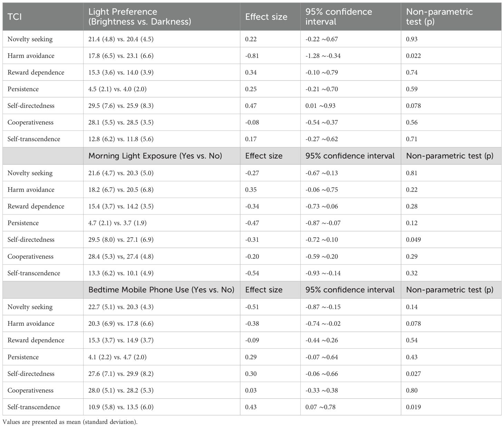Image resolution: width=504 pixels, height=428 pixels.
Task: Click the TCI column header
Action: (43, 17)
